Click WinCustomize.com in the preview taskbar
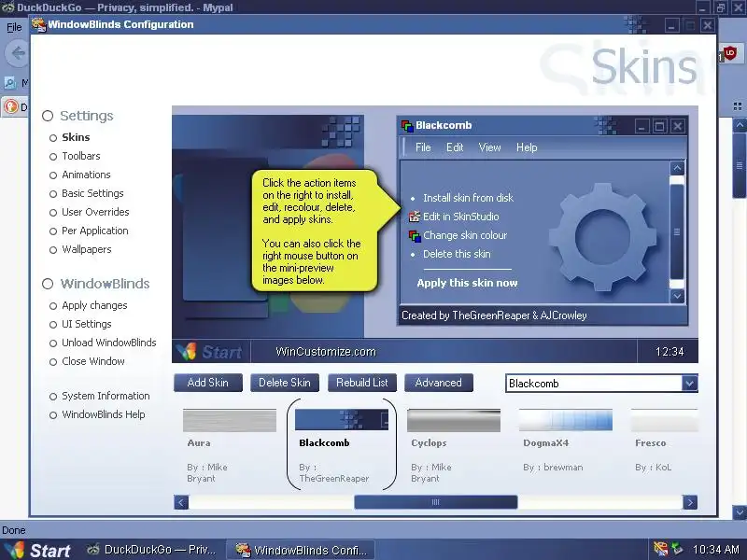 pos(326,352)
